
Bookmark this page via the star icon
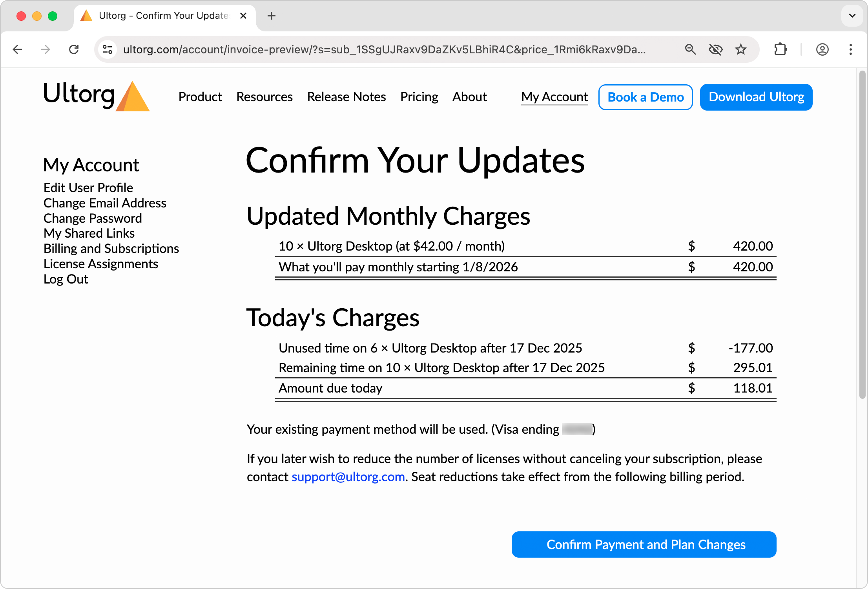click(x=741, y=49)
